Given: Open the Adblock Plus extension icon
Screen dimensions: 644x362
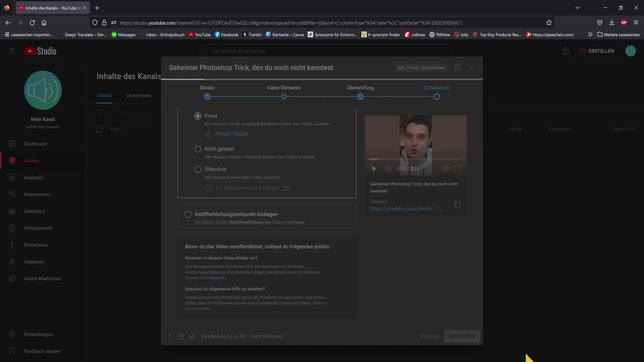Looking at the screenshot, I should point(624,23).
